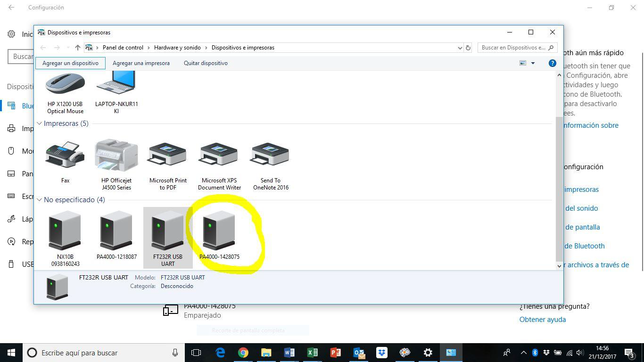Go up one folder level
This screenshot has width=644, height=362.
point(78,48)
